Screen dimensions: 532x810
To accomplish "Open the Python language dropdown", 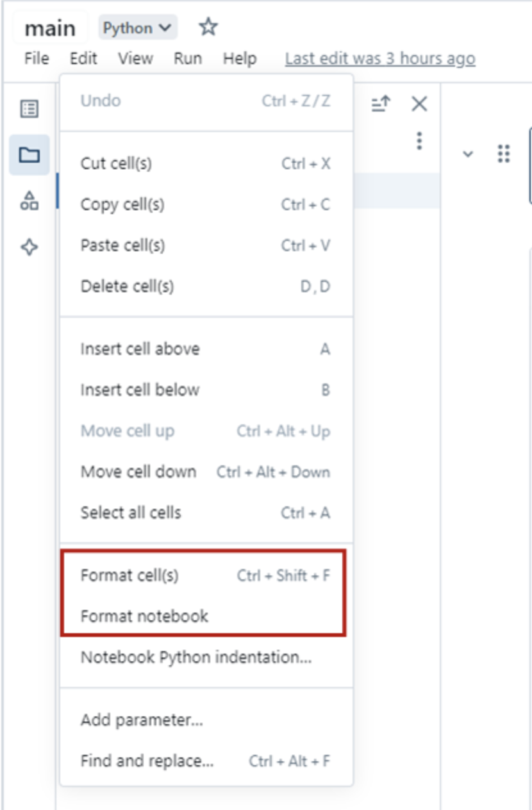I will [x=137, y=28].
